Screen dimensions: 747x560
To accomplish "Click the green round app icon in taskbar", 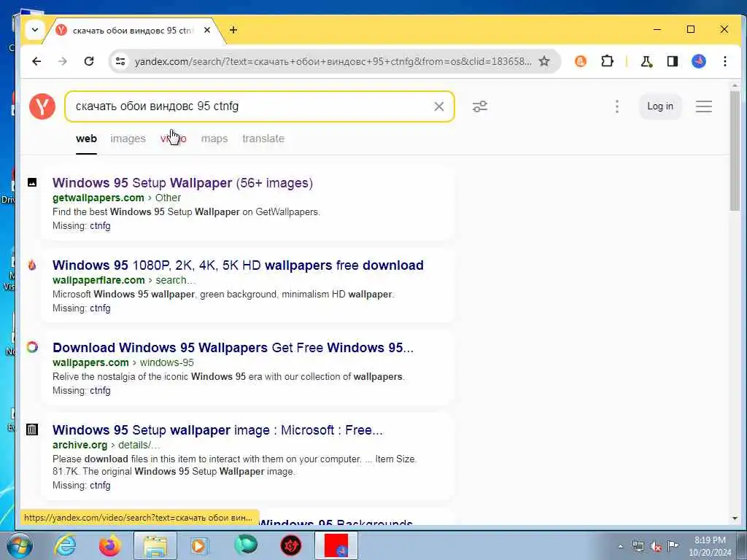I will pyautogui.click(x=246, y=545).
